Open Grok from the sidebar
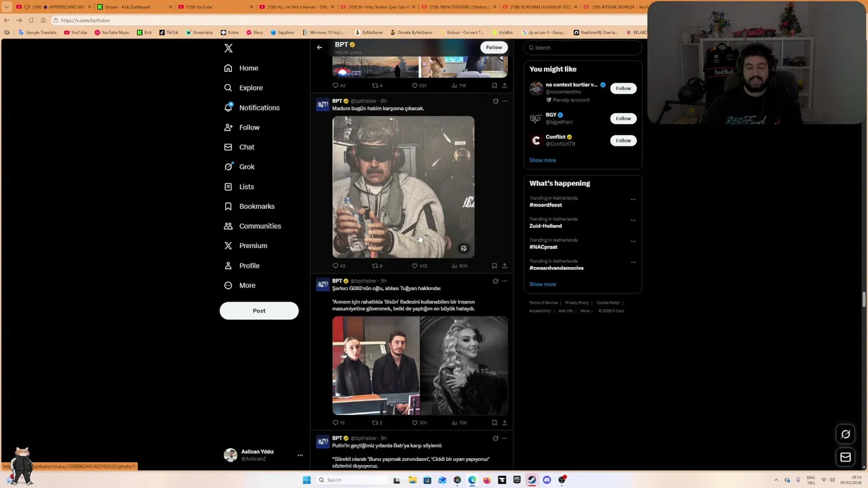This screenshot has width=868, height=488. tap(239, 167)
